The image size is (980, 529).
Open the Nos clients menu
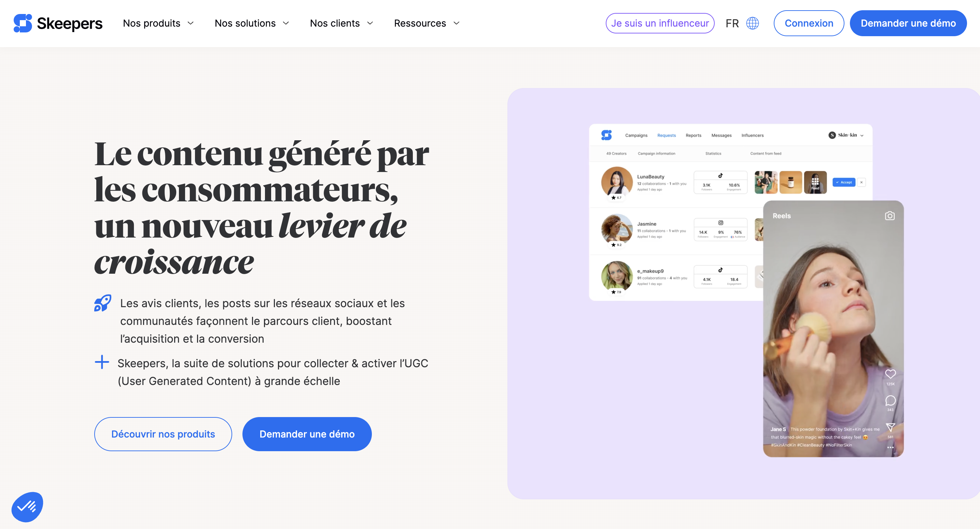tap(341, 23)
